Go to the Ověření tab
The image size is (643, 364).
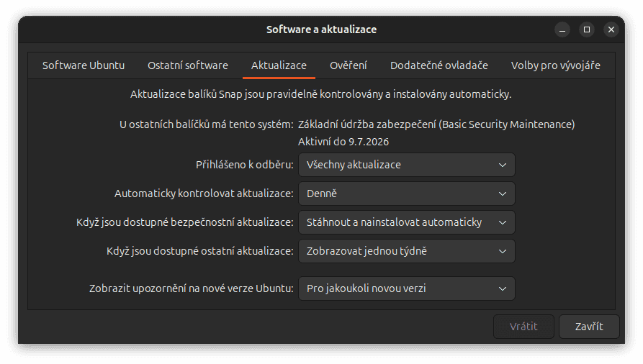349,65
